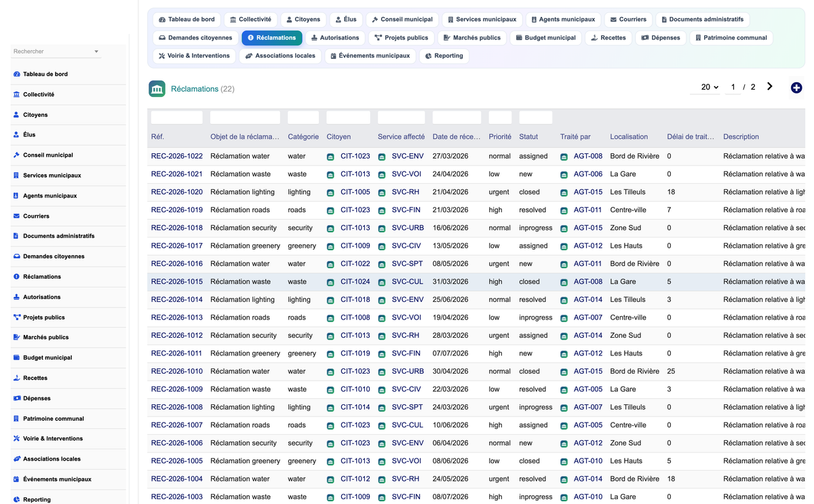Click the Services municipaux sidebar icon
The image size is (814, 504).
tap(17, 175)
